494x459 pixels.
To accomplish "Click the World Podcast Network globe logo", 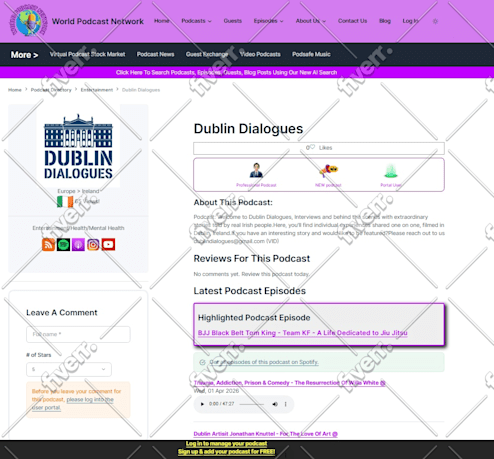I will click(x=29, y=21).
